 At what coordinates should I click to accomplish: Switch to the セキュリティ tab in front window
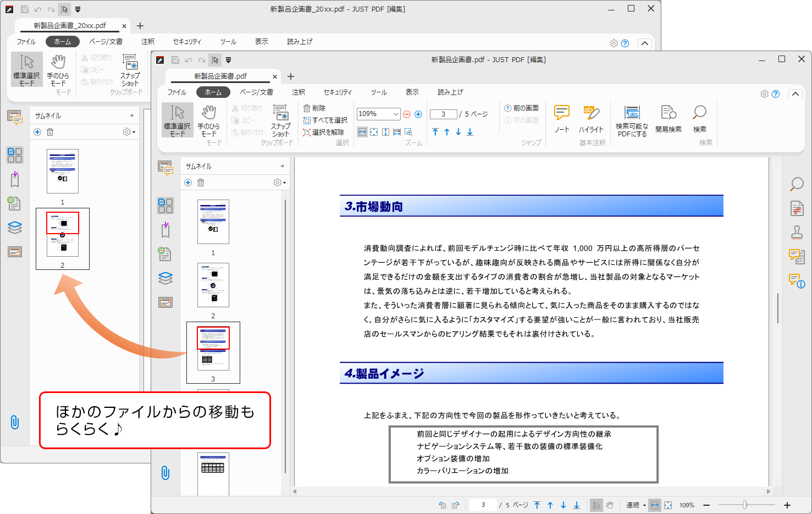point(338,92)
